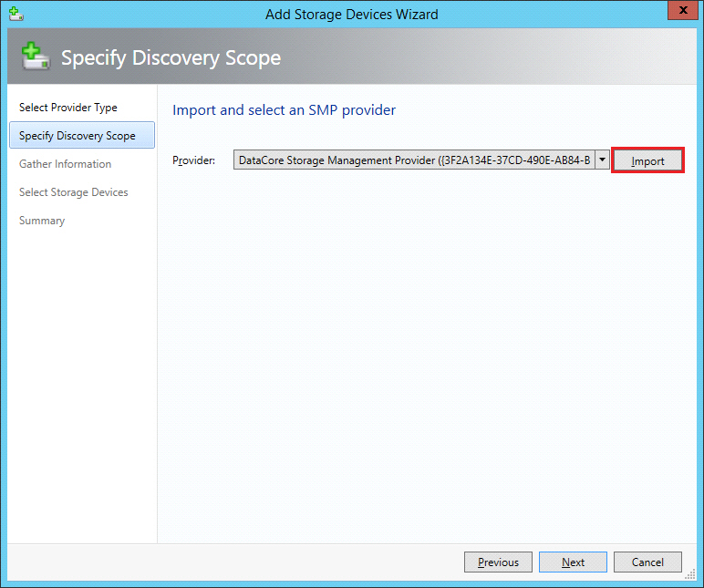
Task: Click the 'Add Storage Devices Wizard' title bar text
Action: (351, 14)
